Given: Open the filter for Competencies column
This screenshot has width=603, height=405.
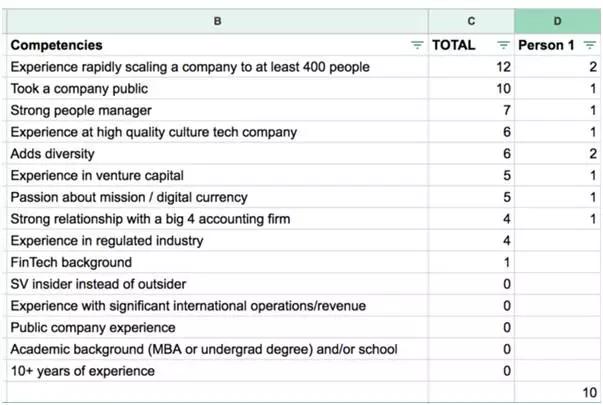Looking at the screenshot, I should [417, 45].
